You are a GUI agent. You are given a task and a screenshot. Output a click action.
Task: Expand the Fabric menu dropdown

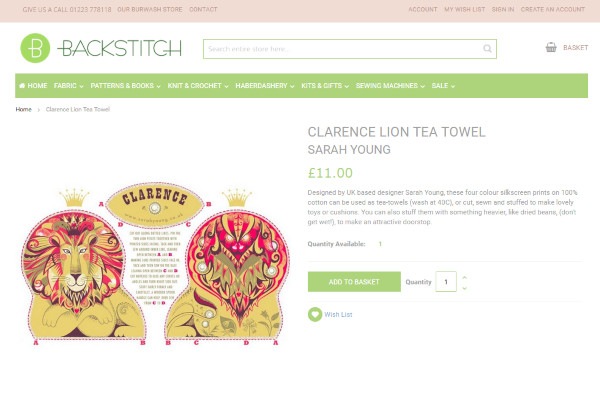pyautogui.click(x=68, y=86)
